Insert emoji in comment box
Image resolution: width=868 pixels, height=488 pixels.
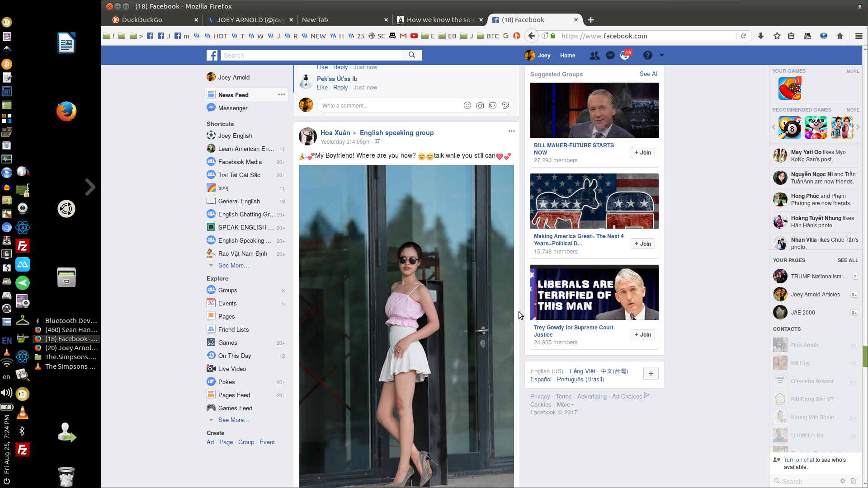467,105
